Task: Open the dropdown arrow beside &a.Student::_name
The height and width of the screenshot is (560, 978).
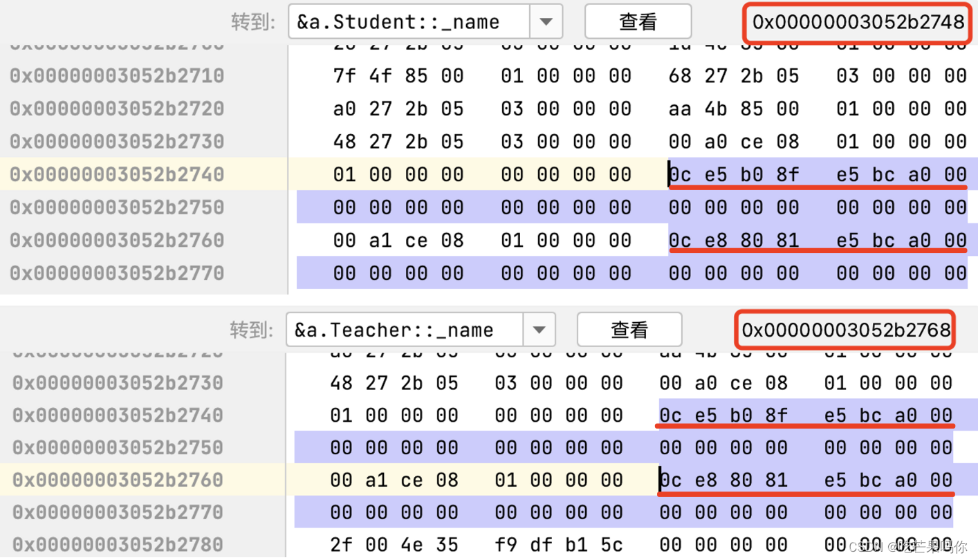Action: (x=546, y=21)
